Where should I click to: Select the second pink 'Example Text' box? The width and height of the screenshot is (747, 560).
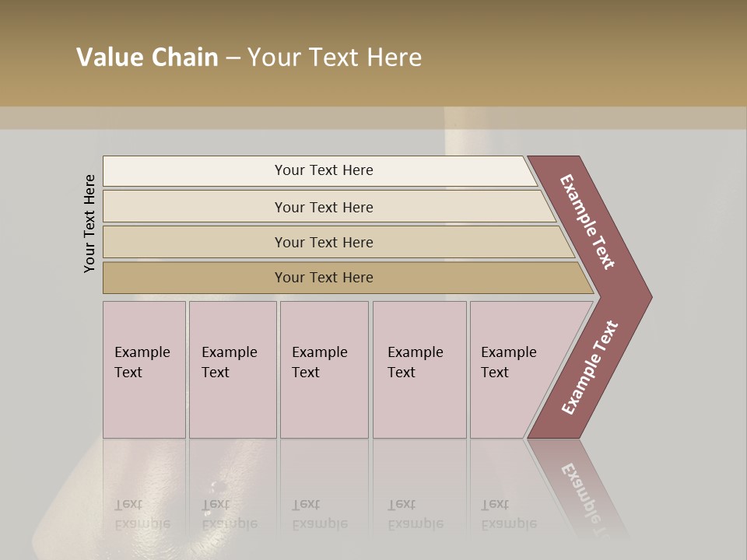[x=232, y=369]
